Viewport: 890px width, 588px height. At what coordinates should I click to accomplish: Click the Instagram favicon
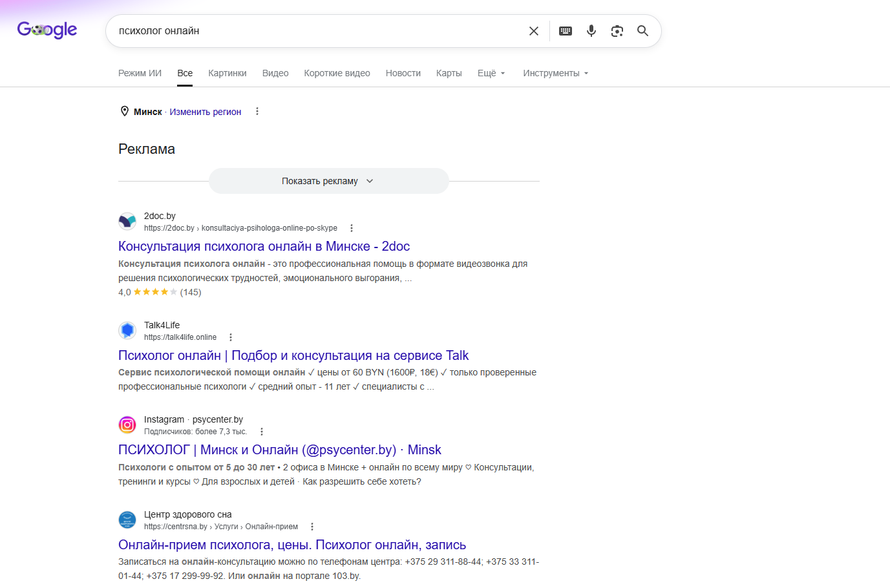click(127, 425)
